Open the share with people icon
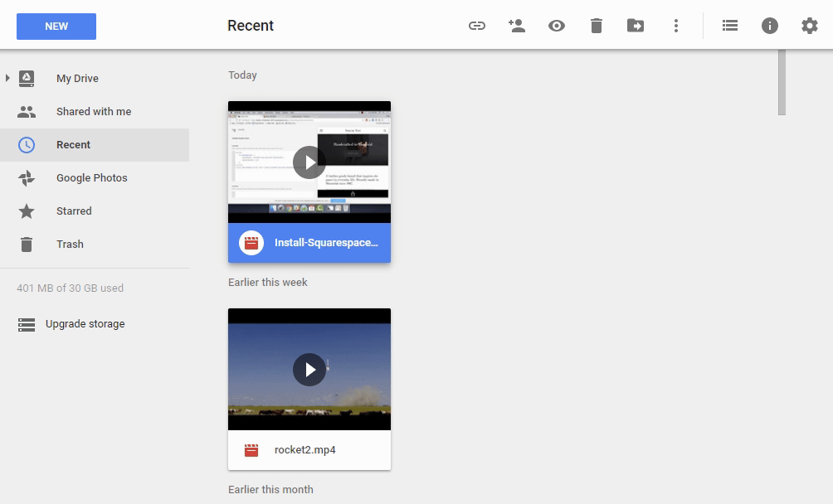833x504 pixels. pos(516,26)
